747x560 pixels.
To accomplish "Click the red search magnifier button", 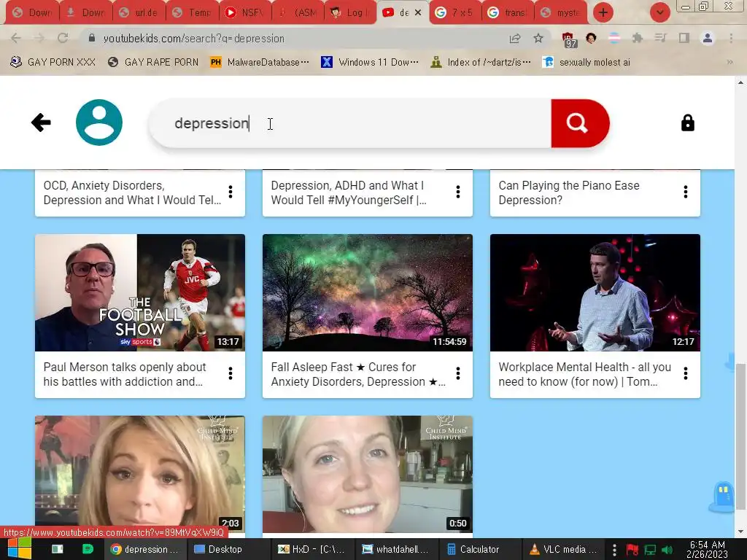I will click(580, 123).
